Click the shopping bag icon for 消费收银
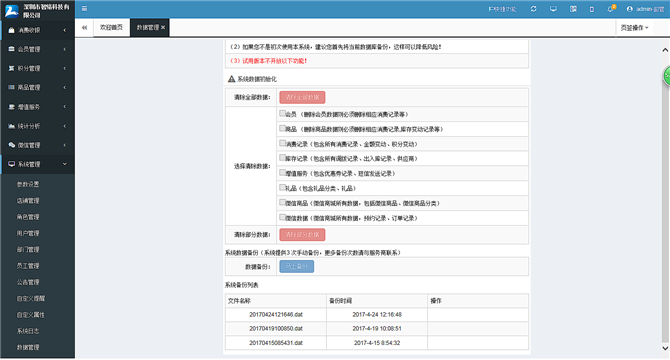This screenshot has width=670, height=360. coord(12,30)
